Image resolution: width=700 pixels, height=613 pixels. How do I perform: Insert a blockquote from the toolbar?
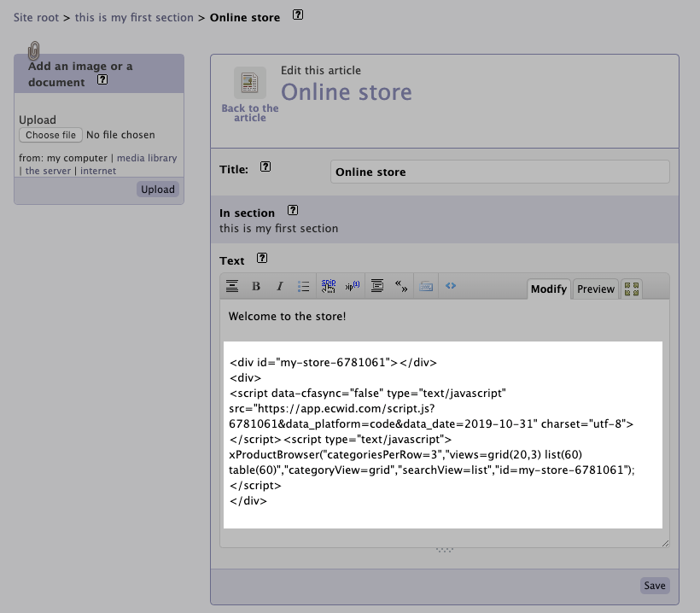(x=377, y=286)
